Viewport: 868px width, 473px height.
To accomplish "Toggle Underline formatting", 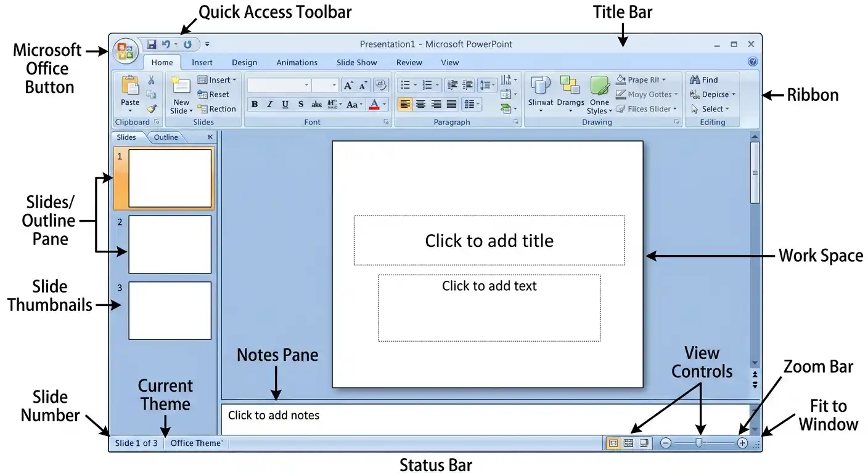I will pyautogui.click(x=285, y=104).
